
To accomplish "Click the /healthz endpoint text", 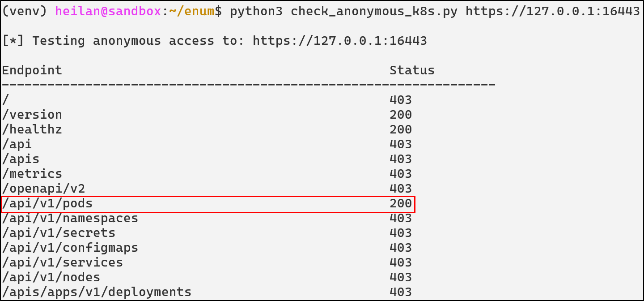I will tap(32, 129).
